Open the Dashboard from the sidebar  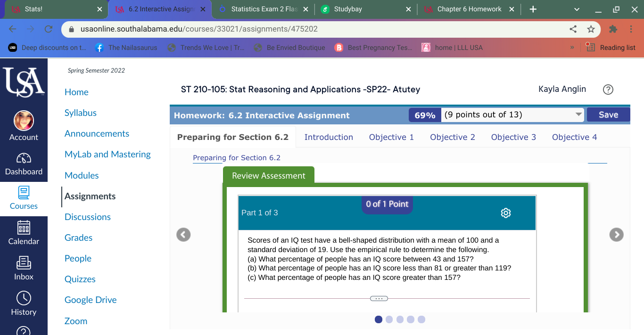click(24, 164)
